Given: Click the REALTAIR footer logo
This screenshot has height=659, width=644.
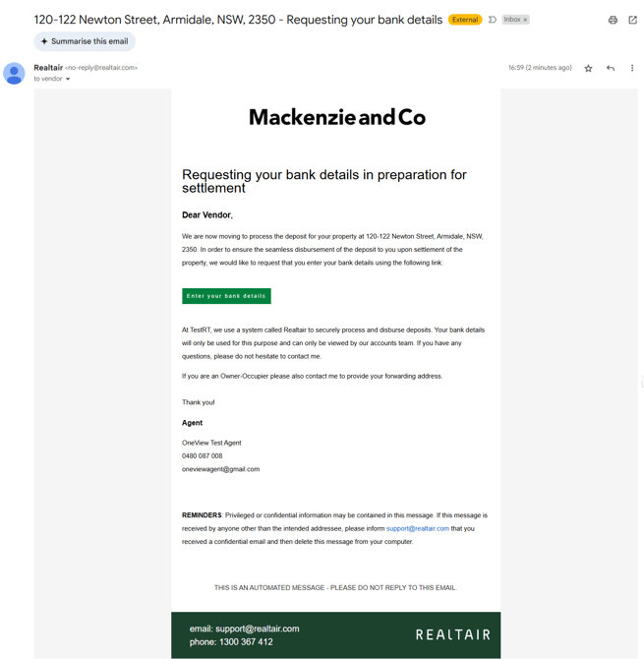Looking at the screenshot, I should click(x=453, y=634).
